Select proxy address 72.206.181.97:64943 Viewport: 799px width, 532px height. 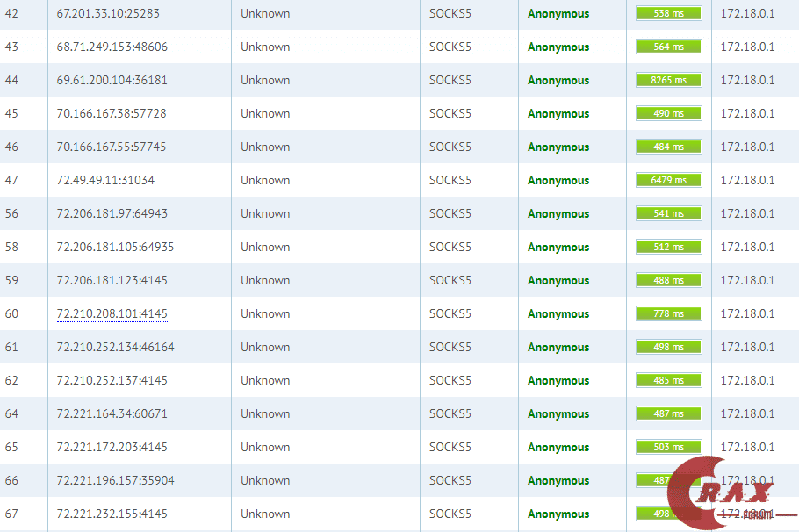112,214
